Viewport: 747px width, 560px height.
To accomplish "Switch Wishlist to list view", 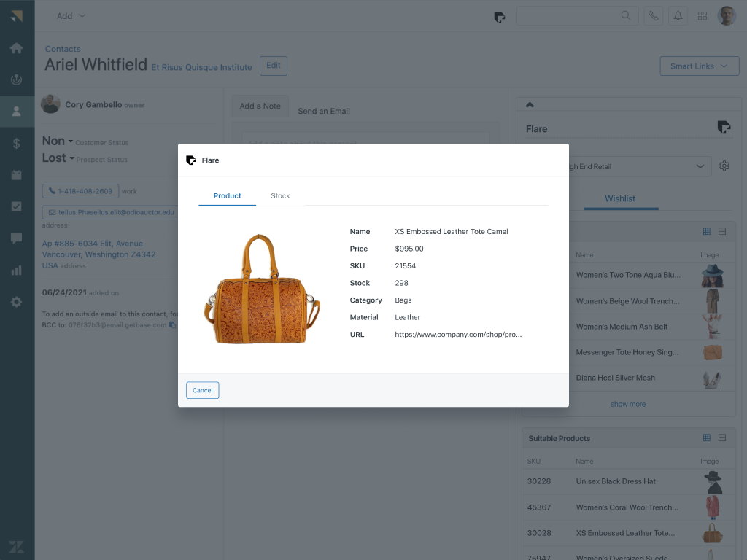I will (x=722, y=231).
